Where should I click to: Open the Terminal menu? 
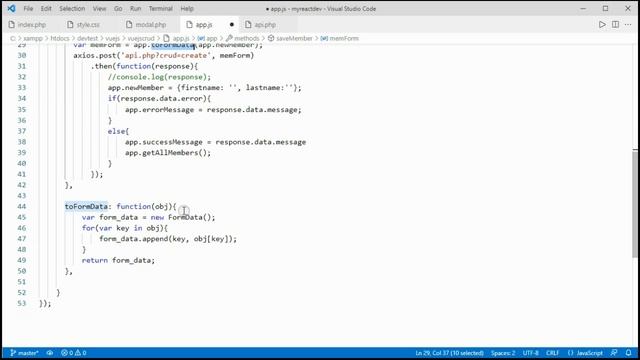tap(160, 9)
